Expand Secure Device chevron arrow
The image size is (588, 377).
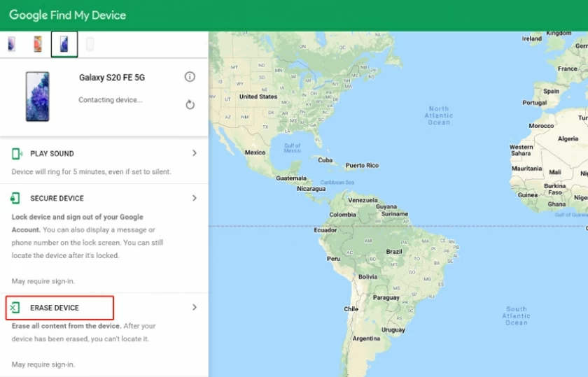point(195,198)
